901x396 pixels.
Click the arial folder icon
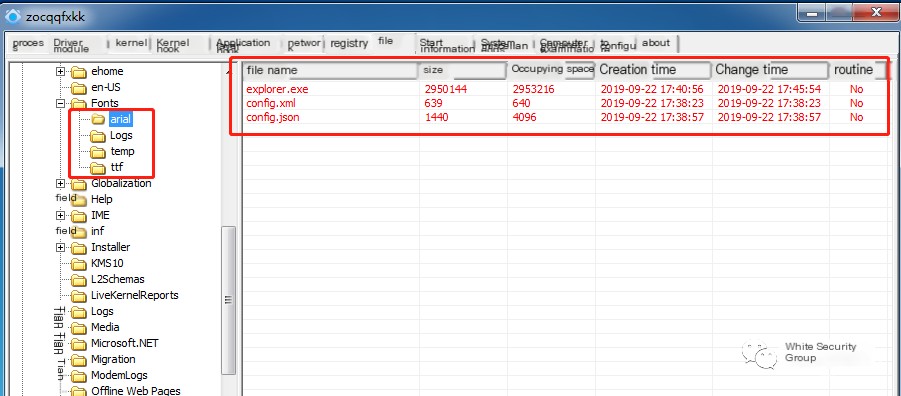98,120
